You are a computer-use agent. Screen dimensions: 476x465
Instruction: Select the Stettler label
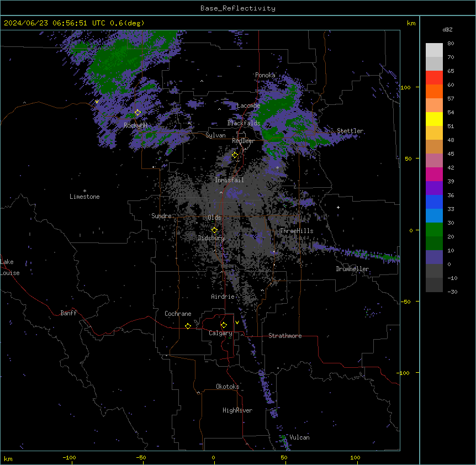click(350, 131)
